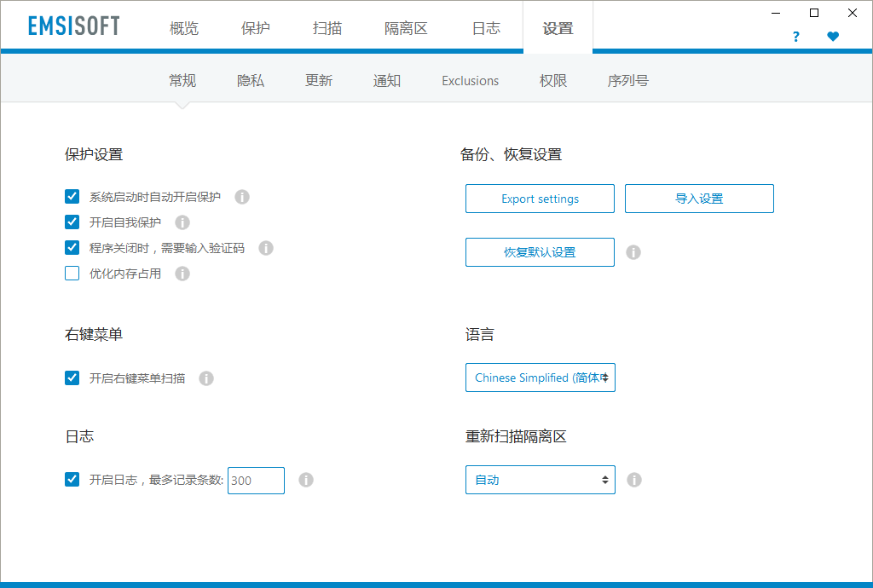The height and width of the screenshot is (588, 873).
Task: Toggle 开启右键菜单扫描 checkbox
Action: click(x=72, y=378)
